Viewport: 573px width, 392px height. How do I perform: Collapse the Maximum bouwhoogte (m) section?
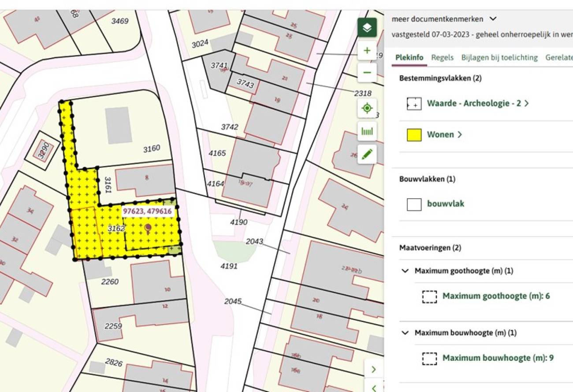point(405,333)
